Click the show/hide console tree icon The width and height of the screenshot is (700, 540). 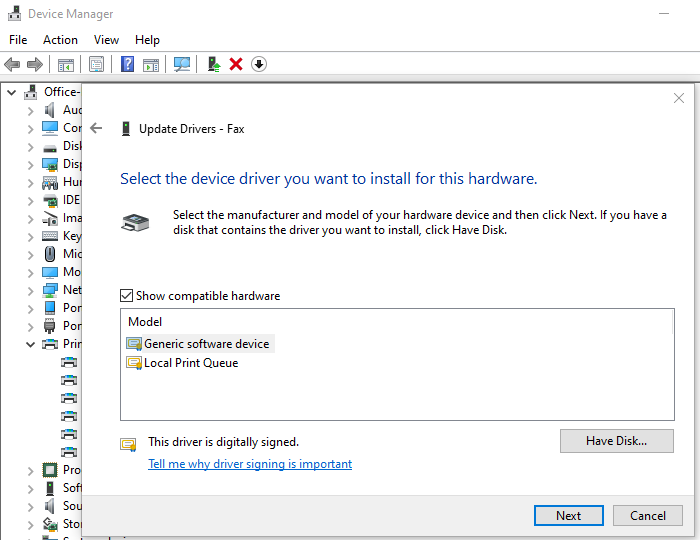point(66,64)
